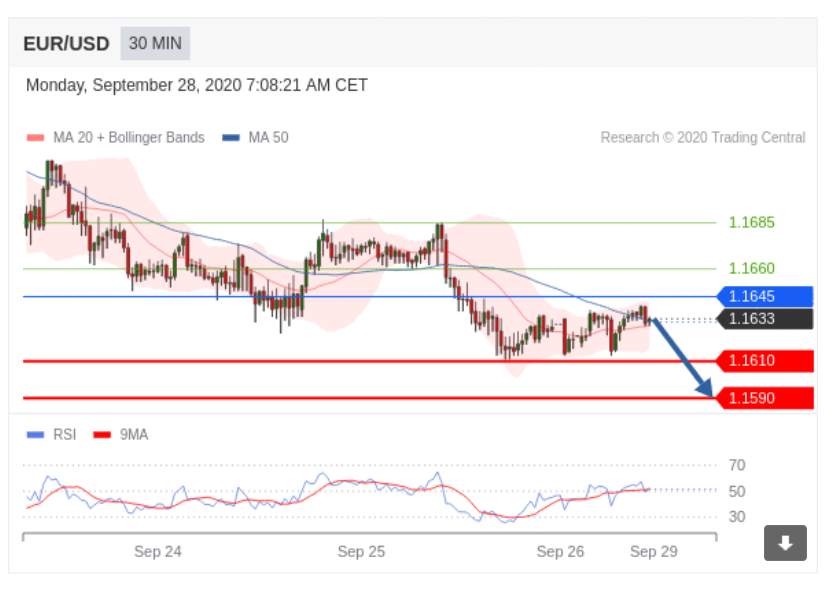The height and width of the screenshot is (590, 833).
Task: Select the 30 MIN timeframe badge
Action: [x=155, y=44]
